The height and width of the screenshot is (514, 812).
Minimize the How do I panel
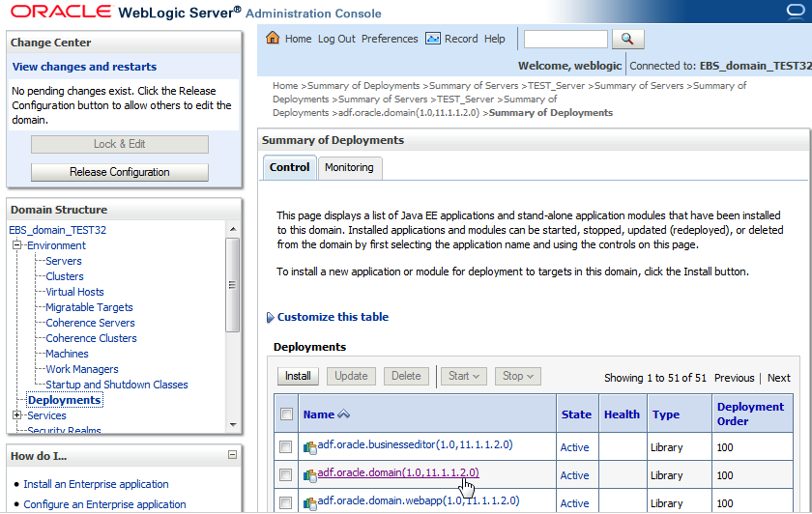pyautogui.click(x=233, y=454)
